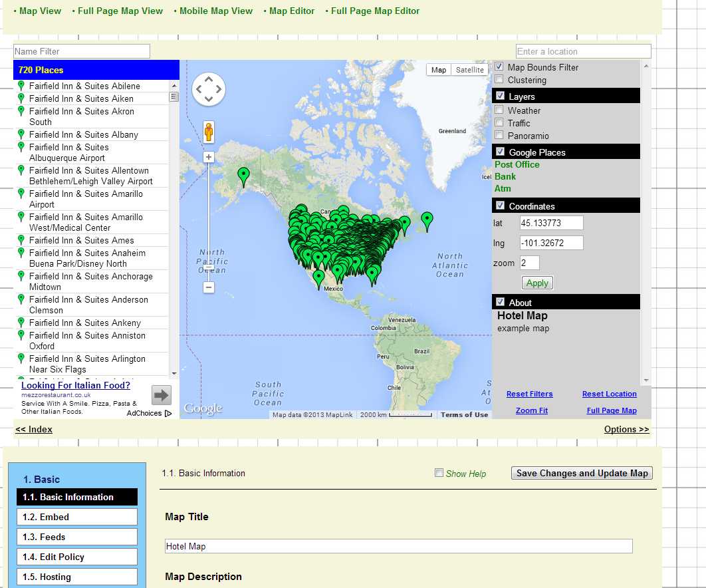Viewport: 706px width, 588px height.
Task: Click the Full Page Map link
Action: click(612, 410)
